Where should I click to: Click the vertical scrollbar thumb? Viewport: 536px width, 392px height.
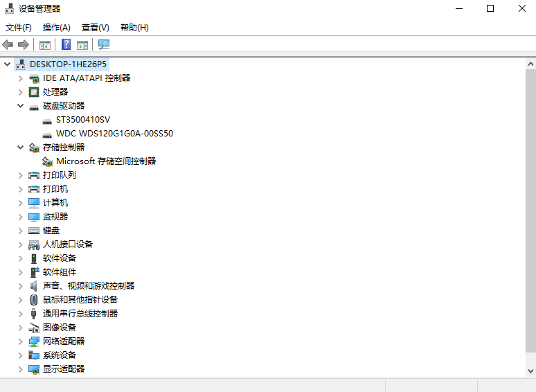pyautogui.click(x=530, y=211)
